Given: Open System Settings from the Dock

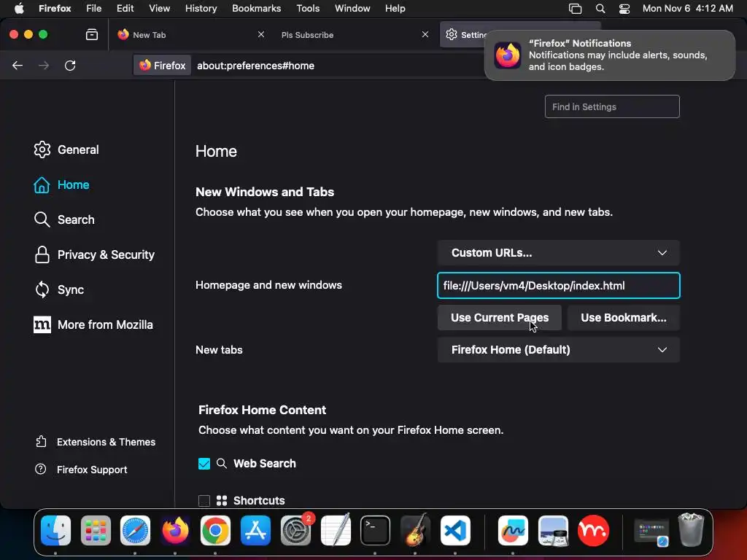Looking at the screenshot, I should click(296, 531).
